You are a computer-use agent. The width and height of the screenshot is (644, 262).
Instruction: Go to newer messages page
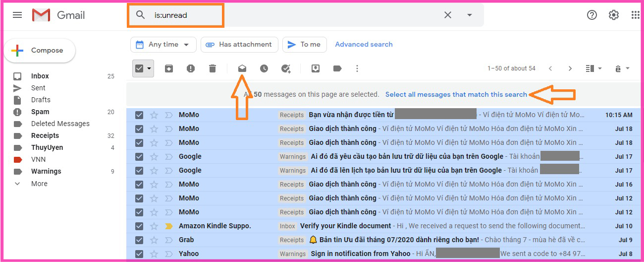550,68
